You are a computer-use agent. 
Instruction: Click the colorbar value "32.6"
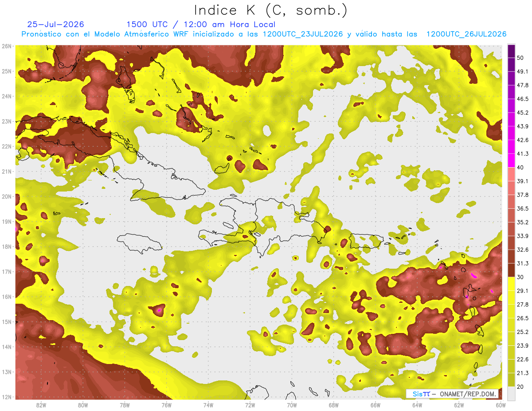[522, 250]
